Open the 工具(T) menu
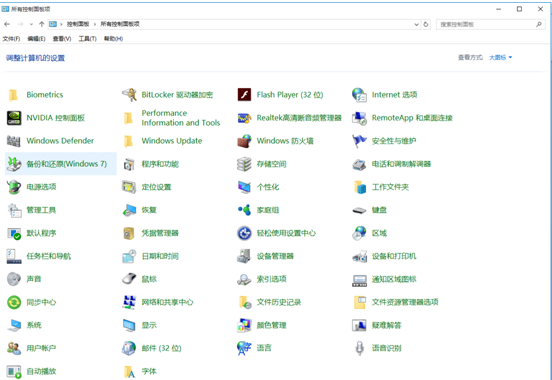552x380 pixels. 87,39
